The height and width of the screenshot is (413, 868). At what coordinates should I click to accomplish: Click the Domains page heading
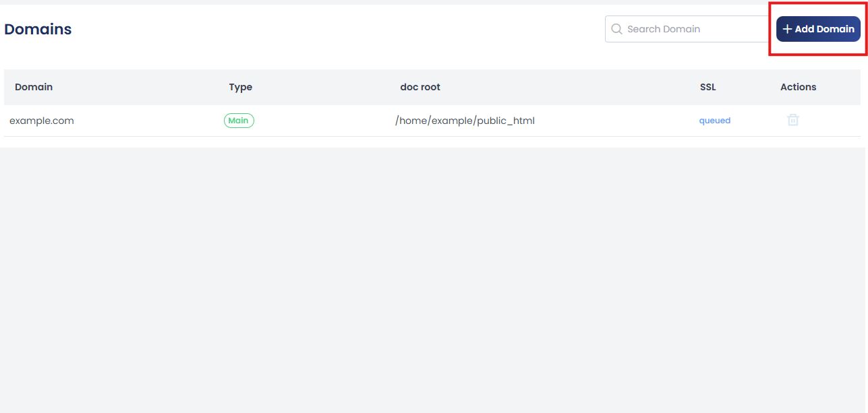coord(38,29)
